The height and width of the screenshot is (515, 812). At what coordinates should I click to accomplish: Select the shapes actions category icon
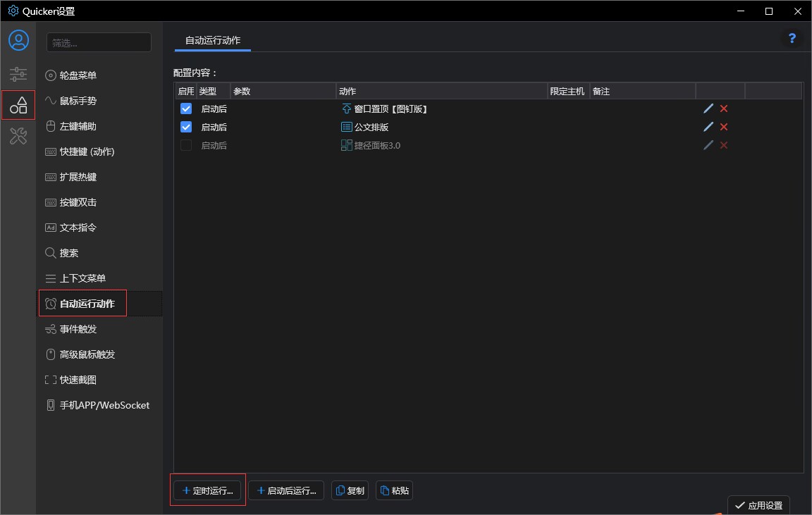[x=18, y=105]
